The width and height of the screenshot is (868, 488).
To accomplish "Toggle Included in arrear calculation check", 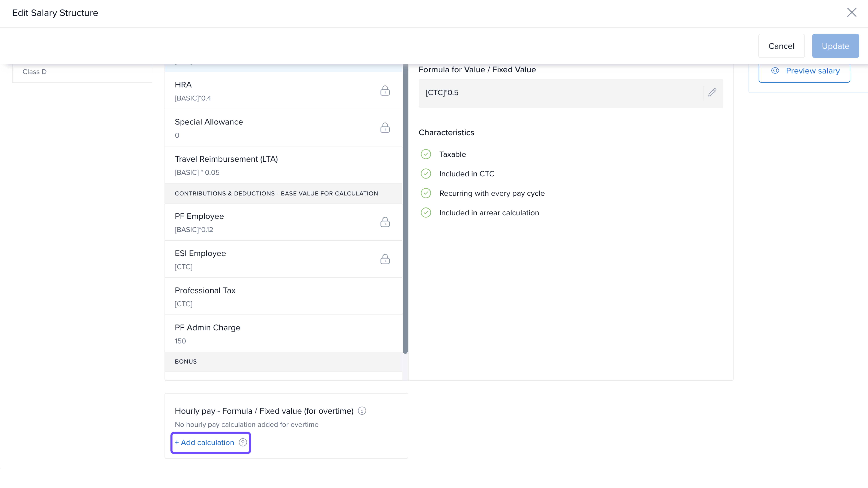I will pyautogui.click(x=426, y=213).
